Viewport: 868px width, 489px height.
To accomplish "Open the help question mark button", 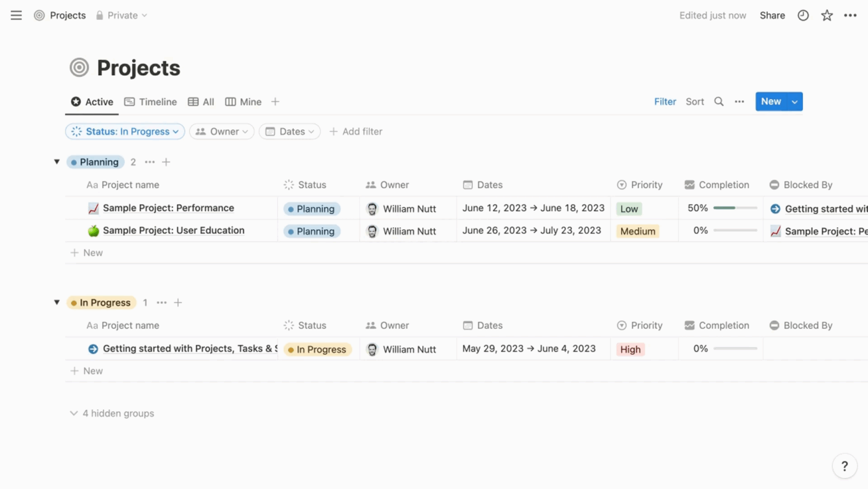I will [x=844, y=466].
